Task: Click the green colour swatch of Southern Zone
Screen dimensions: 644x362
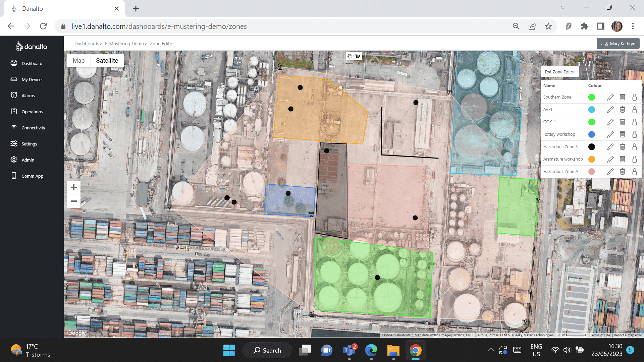Action: point(592,97)
